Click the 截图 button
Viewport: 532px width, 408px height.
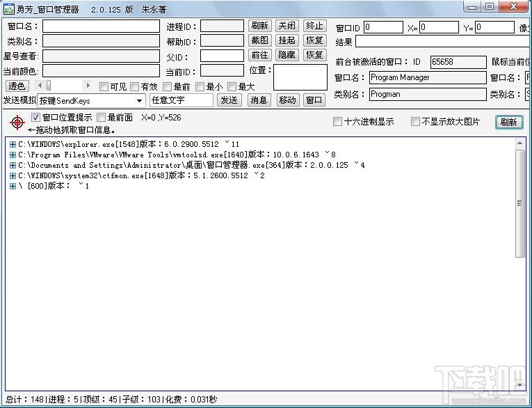click(260, 40)
